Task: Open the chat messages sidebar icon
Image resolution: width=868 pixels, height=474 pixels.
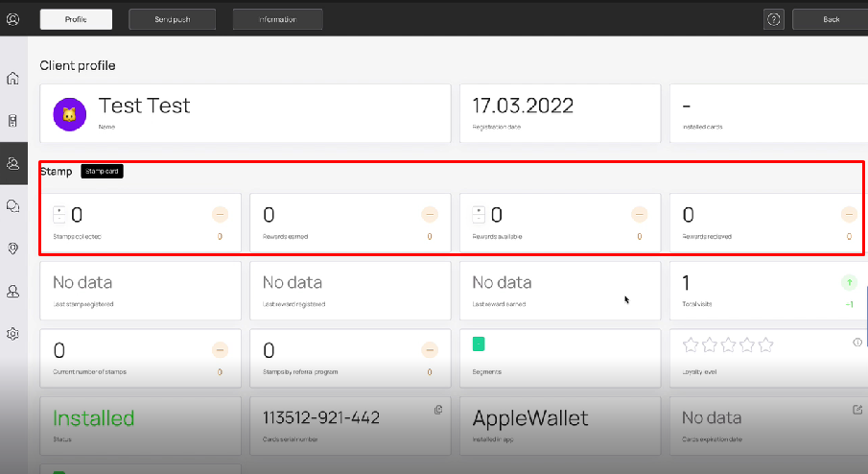Action: tap(12, 206)
